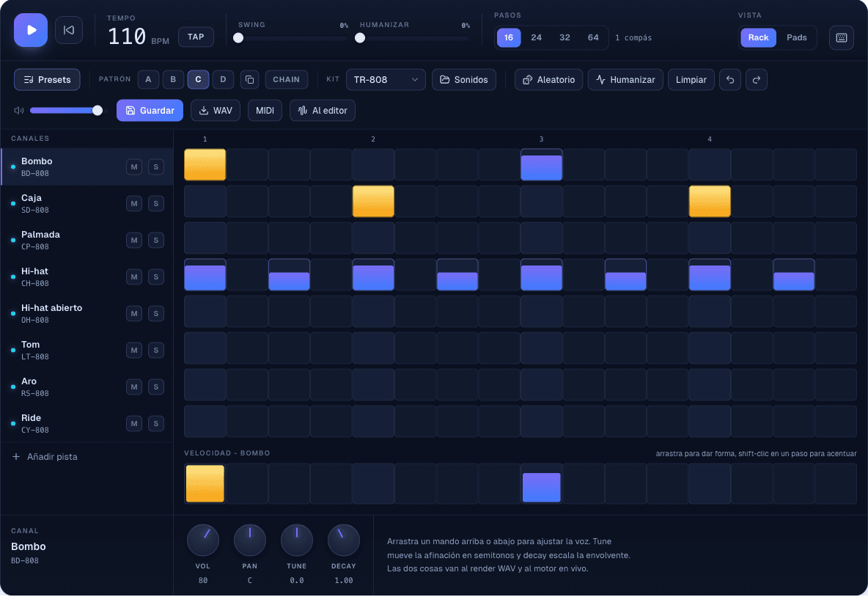Image resolution: width=868 pixels, height=597 pixels.
Task: Solo the Hi-hat abierto channel
Action: click(156, 313)
